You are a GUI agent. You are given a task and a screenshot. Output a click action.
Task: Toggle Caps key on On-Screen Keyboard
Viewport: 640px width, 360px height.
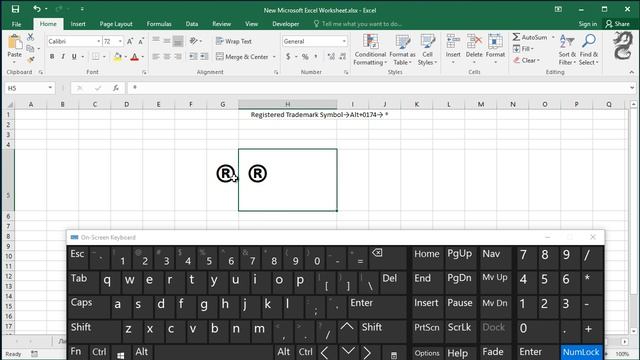(88, 307)
